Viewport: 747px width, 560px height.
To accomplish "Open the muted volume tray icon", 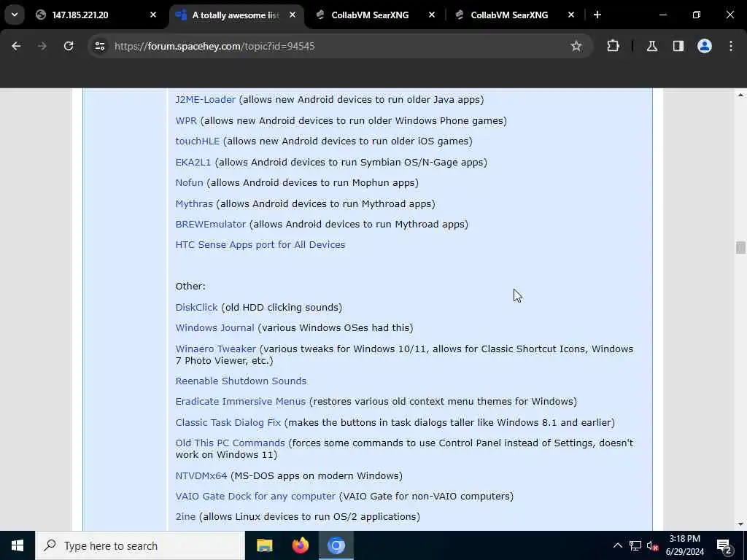I will coord(653,545).
